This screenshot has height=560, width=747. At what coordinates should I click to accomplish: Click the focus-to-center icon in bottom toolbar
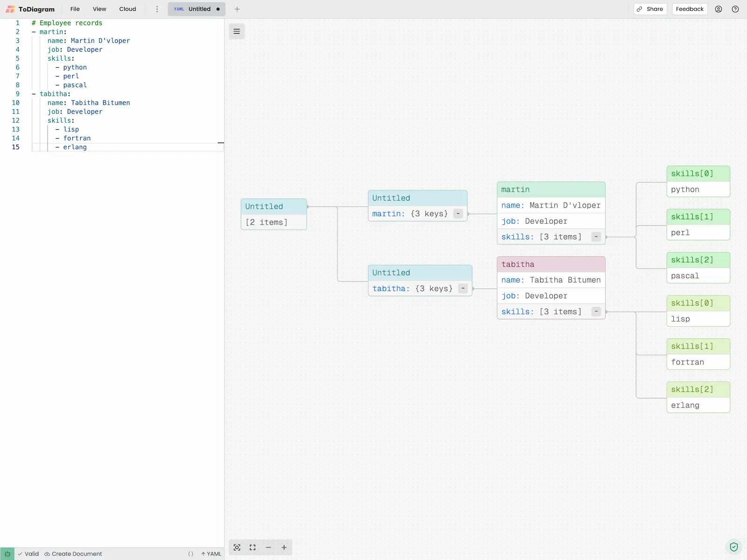pyautogui.click(x=237, y=547)
